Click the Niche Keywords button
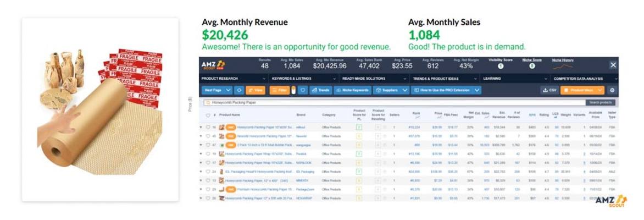644x220 pixels. (352, 90)
